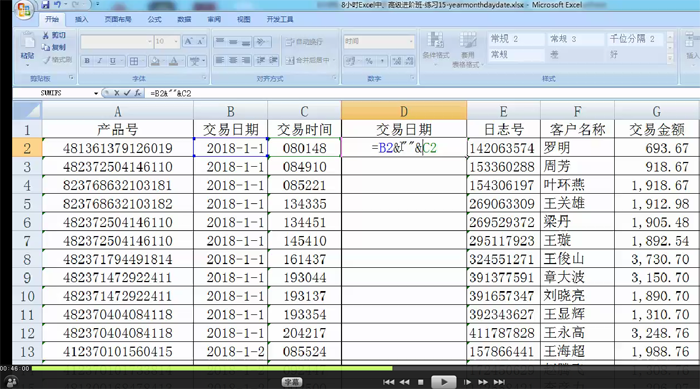
Task: Toggle align text left
Action: pos(220,60)
